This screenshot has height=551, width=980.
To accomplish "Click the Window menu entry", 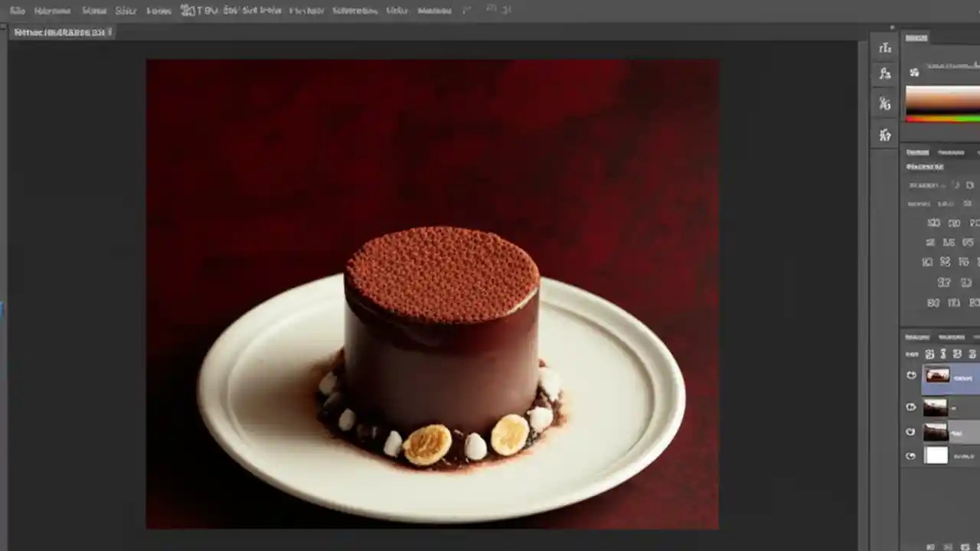I will [435, 10].
